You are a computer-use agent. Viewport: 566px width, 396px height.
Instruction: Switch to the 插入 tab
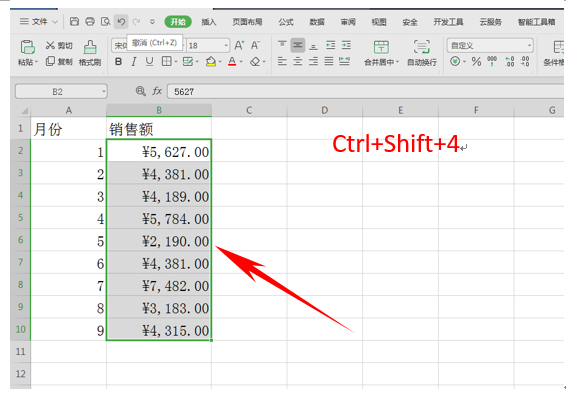pyautogui.click(x=209, y=22)
